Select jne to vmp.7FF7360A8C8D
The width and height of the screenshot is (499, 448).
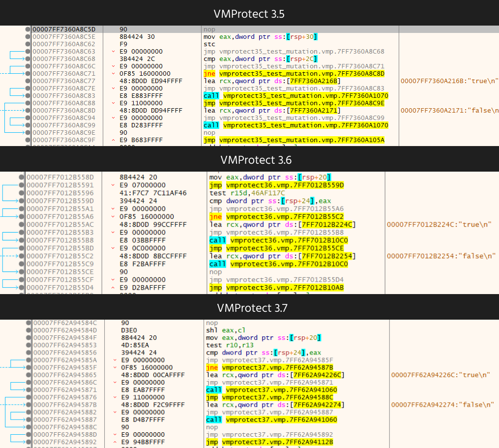click(294, 74)
